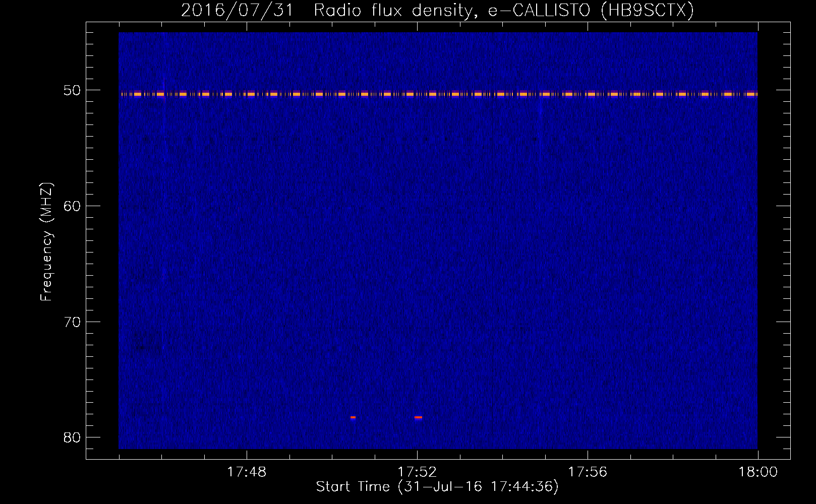Click the left red dash near 78 MHz
Image resolution: width=816 pixels, height=504 pixels.
(x=353, y=417)
